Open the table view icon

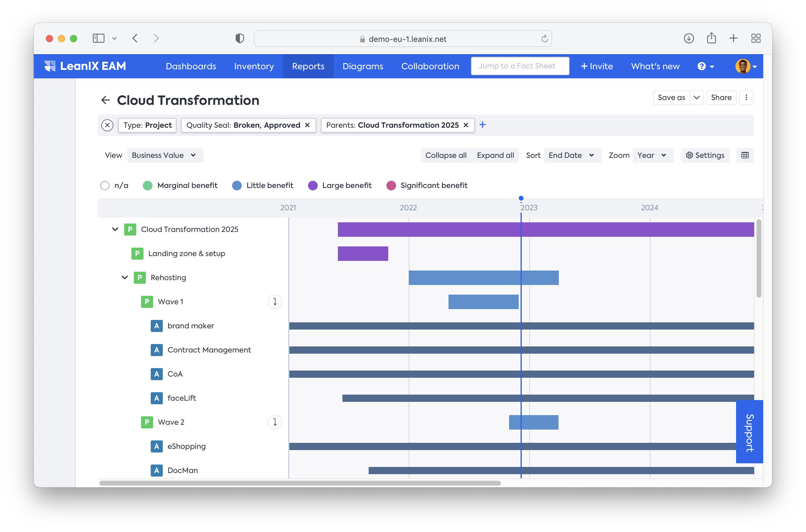point(745,155)
